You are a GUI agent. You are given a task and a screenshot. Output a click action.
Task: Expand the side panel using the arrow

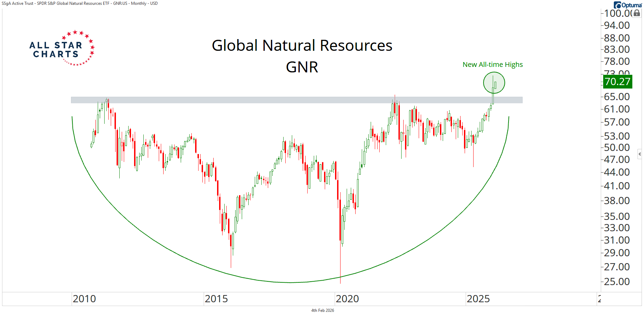[x=640, y=154]
